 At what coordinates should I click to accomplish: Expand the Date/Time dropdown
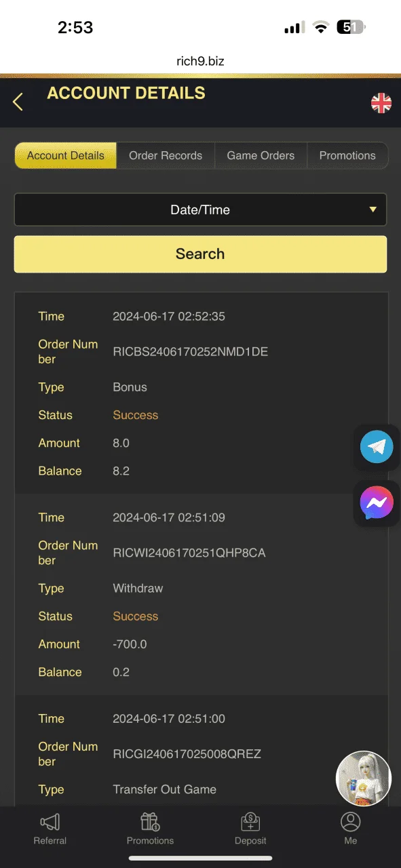point(200,210)
